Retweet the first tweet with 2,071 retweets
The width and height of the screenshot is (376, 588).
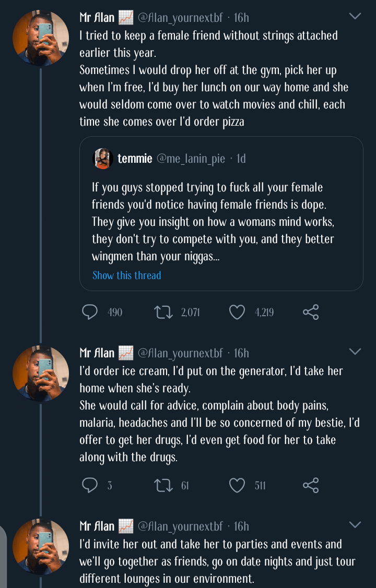point(164,312)
